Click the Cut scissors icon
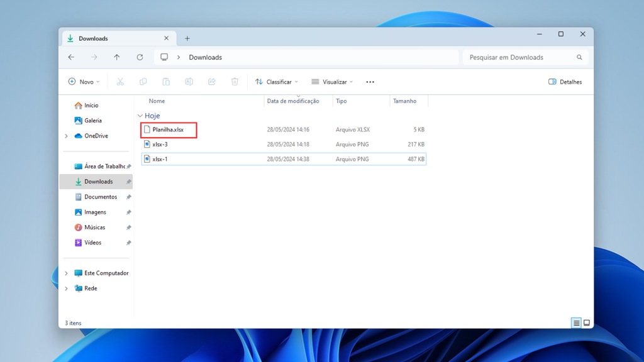This screenshot has height=362, width=644. [x=120, y=82]
